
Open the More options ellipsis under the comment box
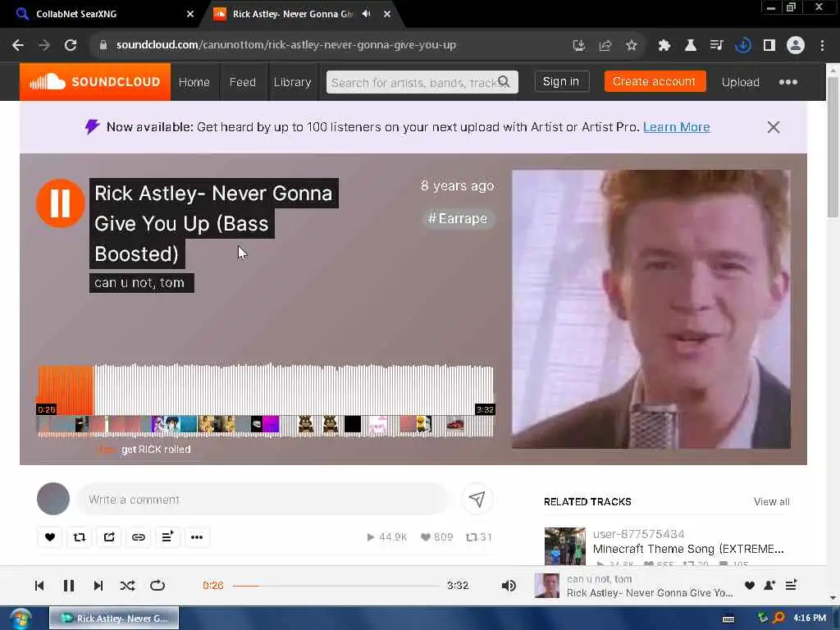197,536
